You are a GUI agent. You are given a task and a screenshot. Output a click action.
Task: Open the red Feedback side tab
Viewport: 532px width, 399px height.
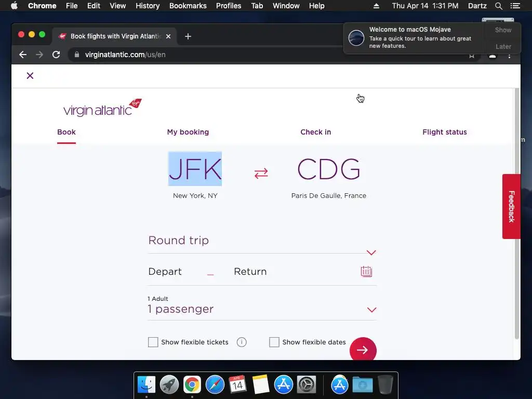[511, 206]
